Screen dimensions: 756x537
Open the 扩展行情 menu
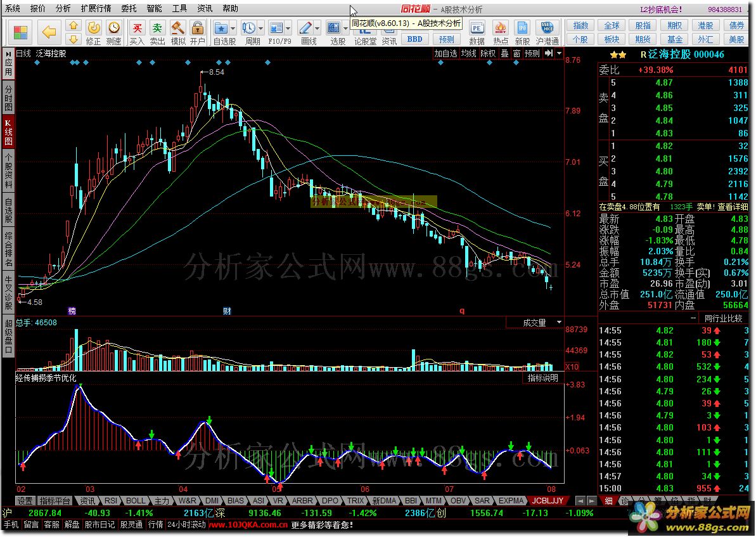[x=96, y=9]
